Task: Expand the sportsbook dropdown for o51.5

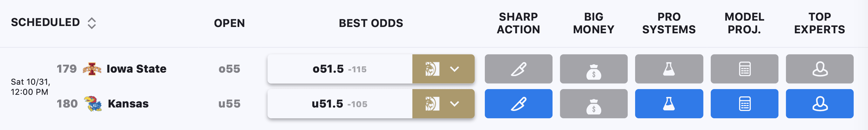Action: (455, 69)
